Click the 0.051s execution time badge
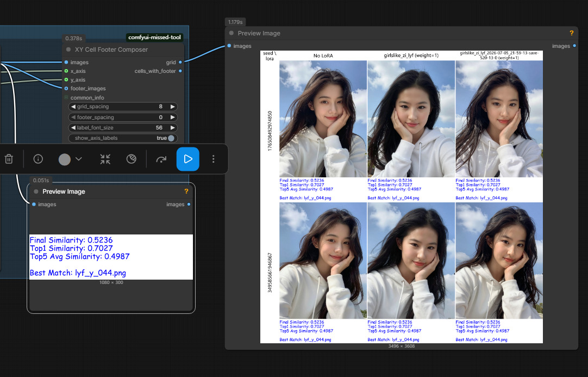The height and width of the screenshot is (377, 588). 41,181
